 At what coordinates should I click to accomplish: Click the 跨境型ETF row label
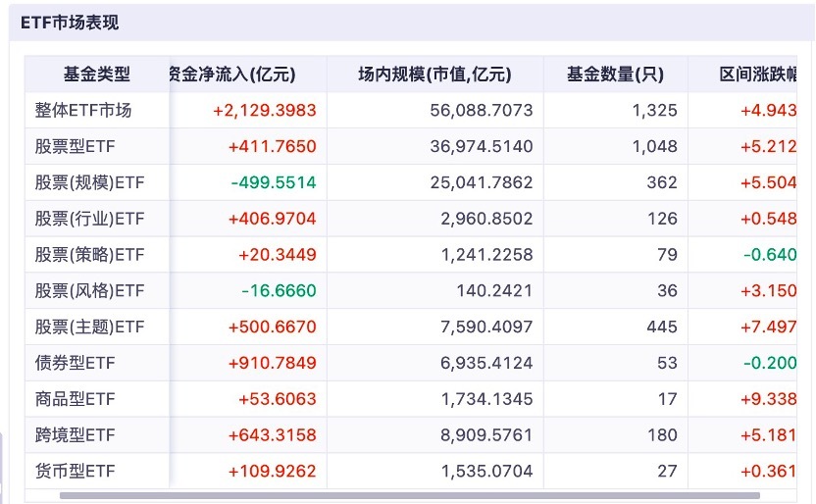click(76, 435)
